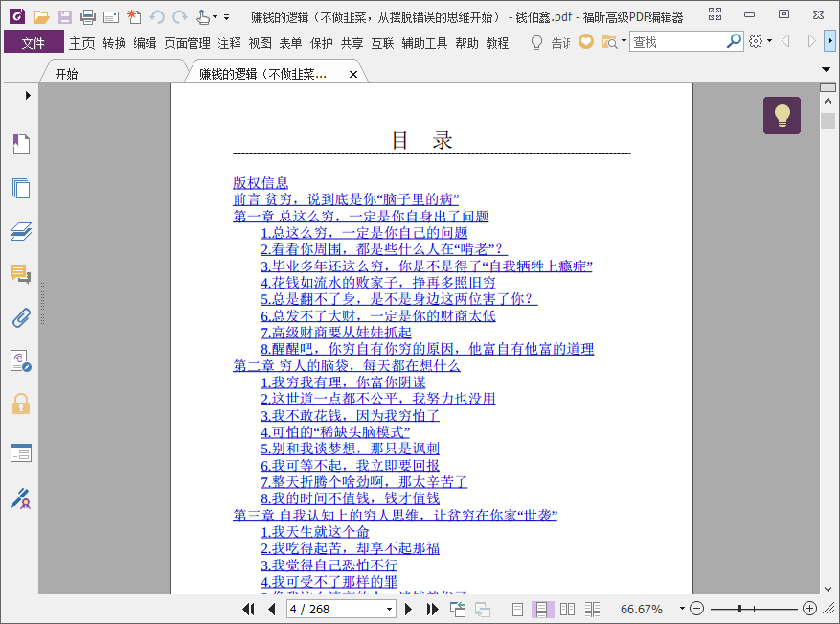The width and height of the screenshot is (840, 624).
Task: Create new PDF with the starred page icon
Action: coord(134,17)
